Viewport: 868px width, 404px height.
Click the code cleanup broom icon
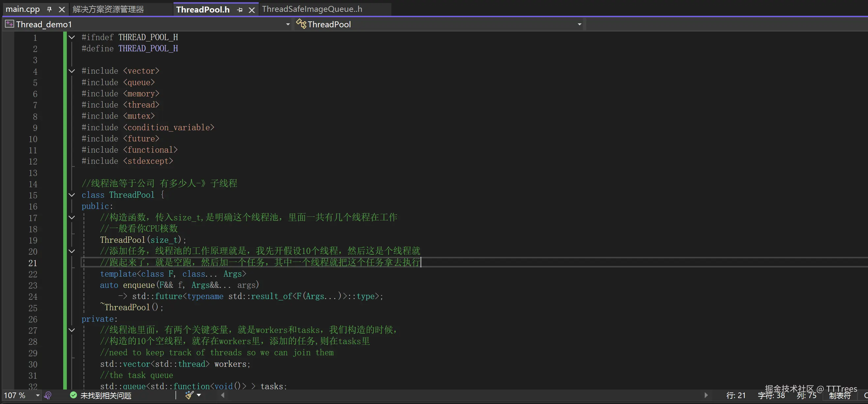[189, 395]
